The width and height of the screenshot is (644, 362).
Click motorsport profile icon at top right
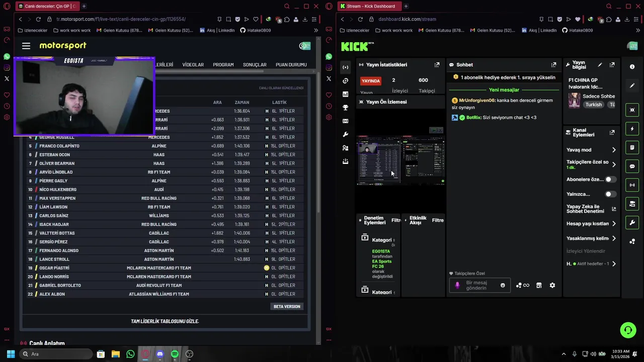click(305, 46)
